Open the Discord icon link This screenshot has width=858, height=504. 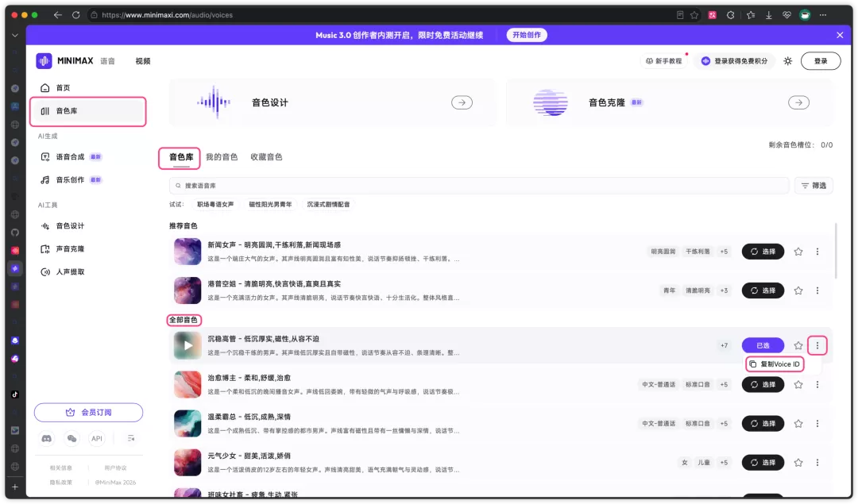point(47,438)
